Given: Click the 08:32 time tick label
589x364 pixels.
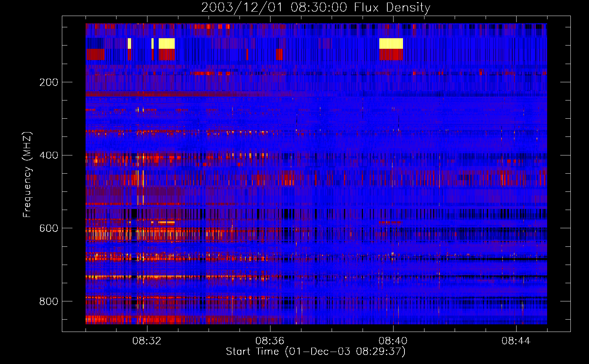Looking at the screenshot, I should (147, 341).
